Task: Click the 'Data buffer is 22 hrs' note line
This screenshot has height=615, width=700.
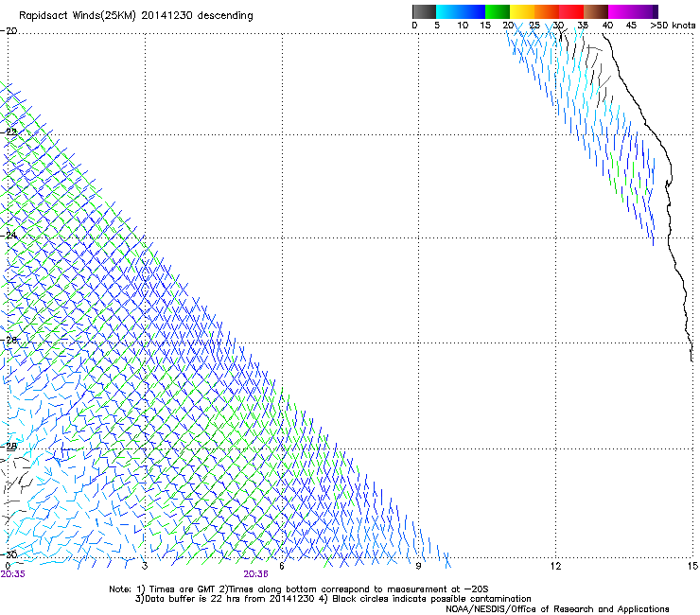Action: point(333,599)
